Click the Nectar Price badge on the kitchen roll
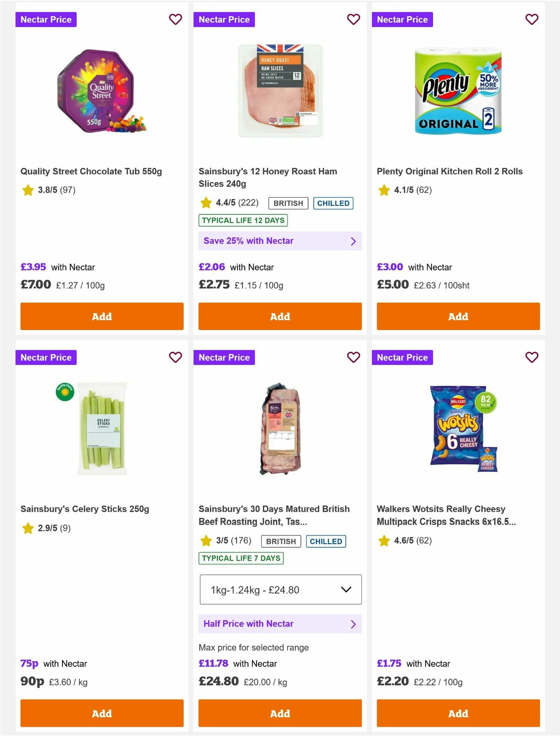This screenshot has width=560, height=736. 403,20
